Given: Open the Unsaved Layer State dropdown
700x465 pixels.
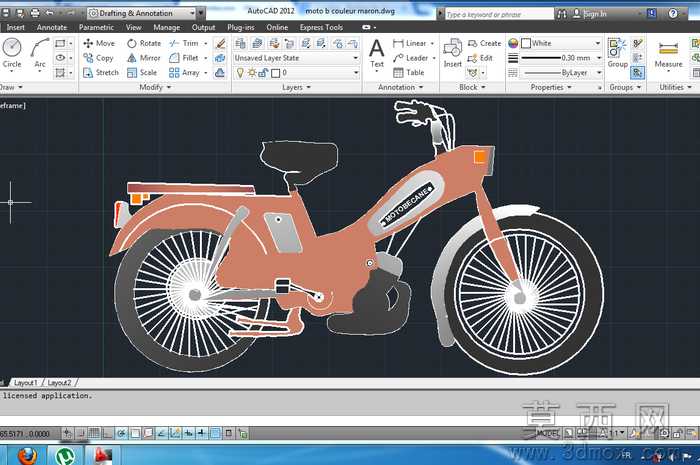Looking at the screenshot, I should tap(296, 58).
